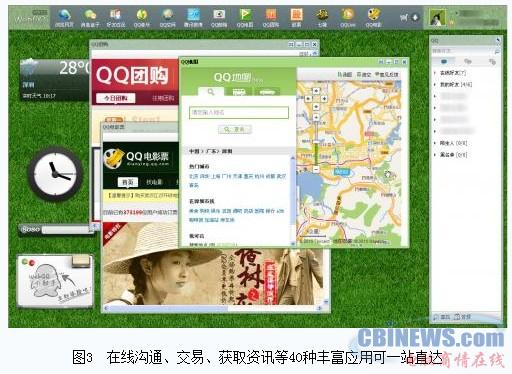The image size is (512, 374).
Task: Click the search magnifier in QQ contacts panel
Action: tap(497, 51)
